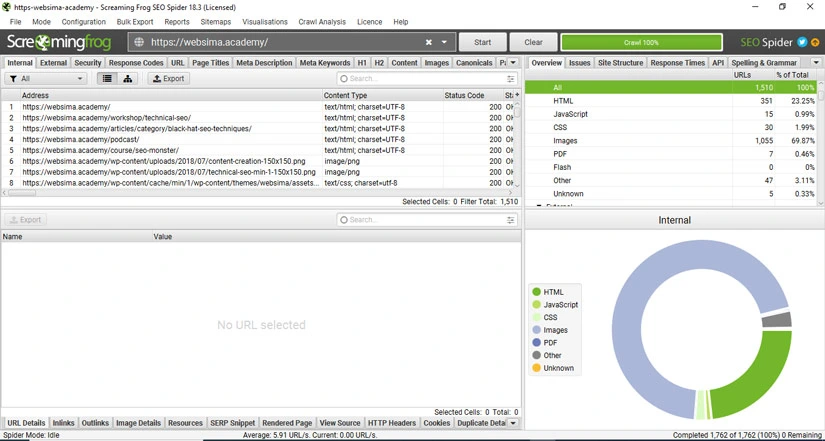Switch to tree view icon
The image size is (825, 441).
pyautogui.click(x=127, y=78)
